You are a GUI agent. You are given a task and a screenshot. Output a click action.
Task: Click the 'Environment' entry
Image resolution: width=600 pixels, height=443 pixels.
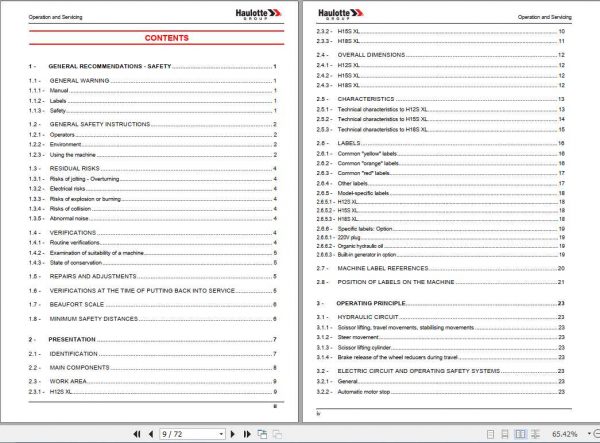coord(65,145)
